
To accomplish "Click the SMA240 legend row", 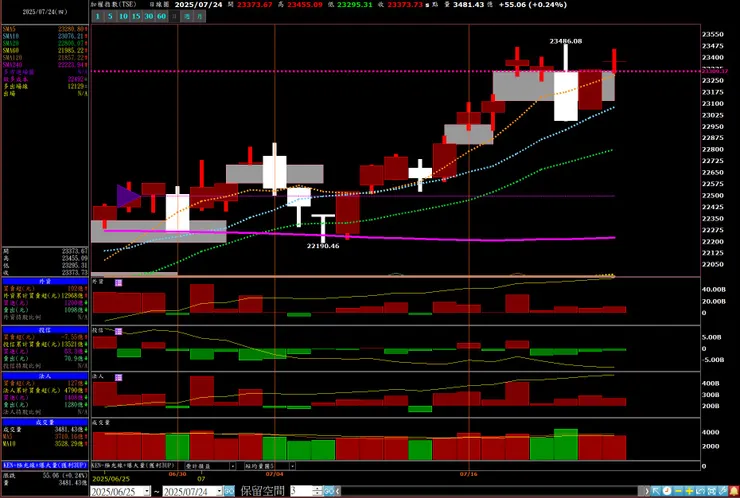I will pyautogui.click(x=45, y=65).
